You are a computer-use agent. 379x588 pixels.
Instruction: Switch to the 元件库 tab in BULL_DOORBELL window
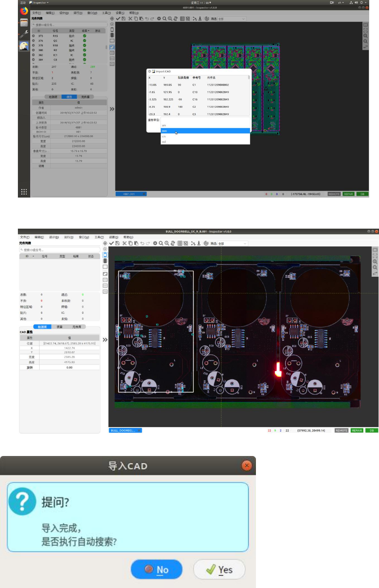(x=77, y=327)
